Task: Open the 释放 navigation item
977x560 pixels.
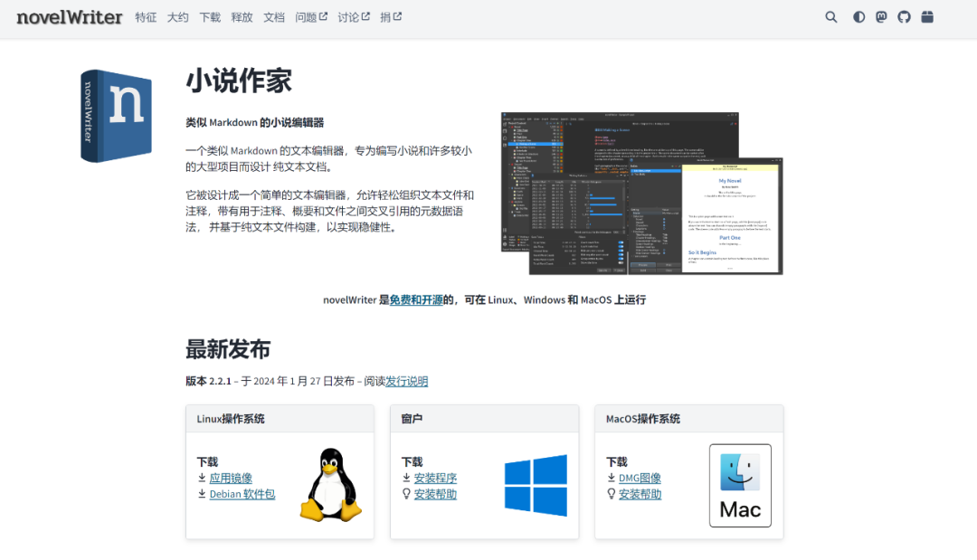Action: tap(242, 17)
